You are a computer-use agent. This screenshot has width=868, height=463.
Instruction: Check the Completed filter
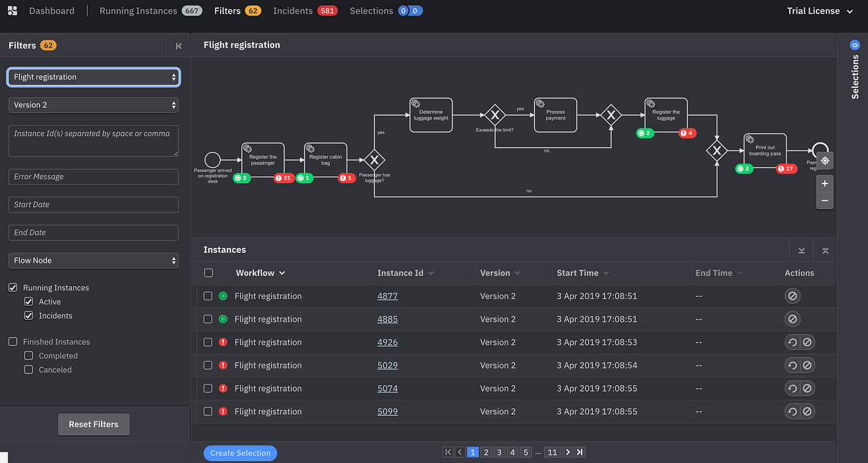click(x=29, y=356)
